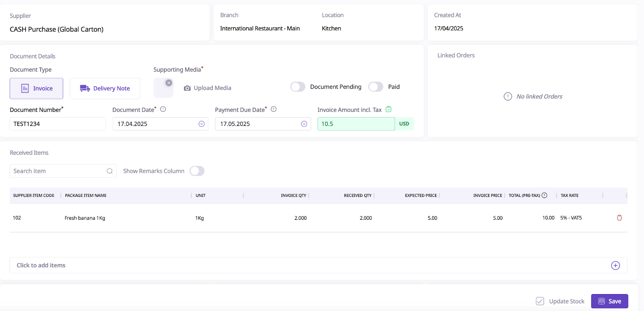Click the plus icon to add items
Viewport: 644px width, 311px height.
click(x=615, y=266)
